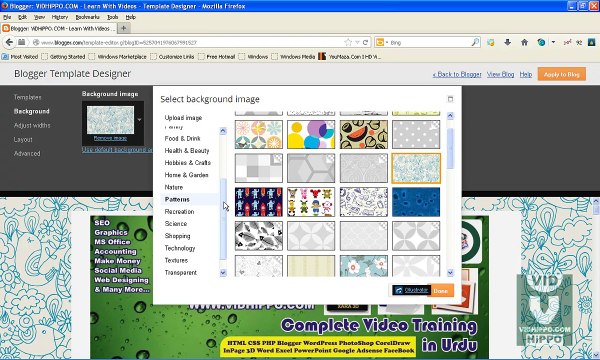Click the Firefox back arrow button

9,42
